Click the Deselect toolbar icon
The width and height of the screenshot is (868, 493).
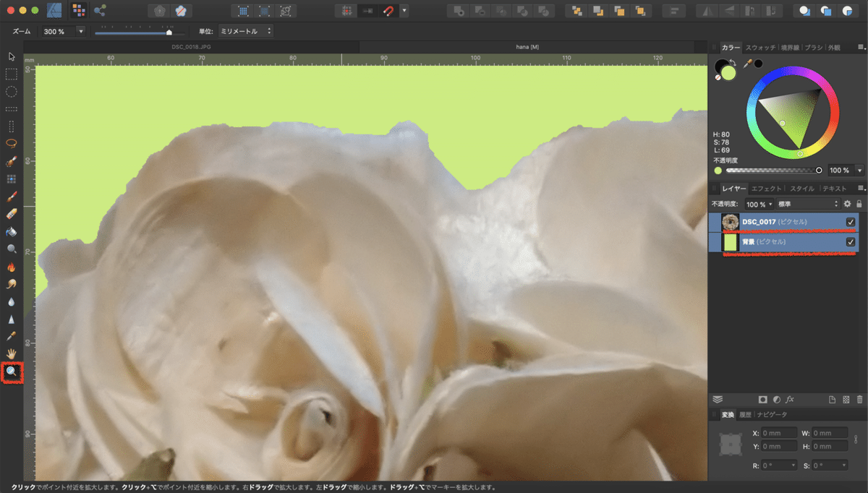tap(265, 11)
